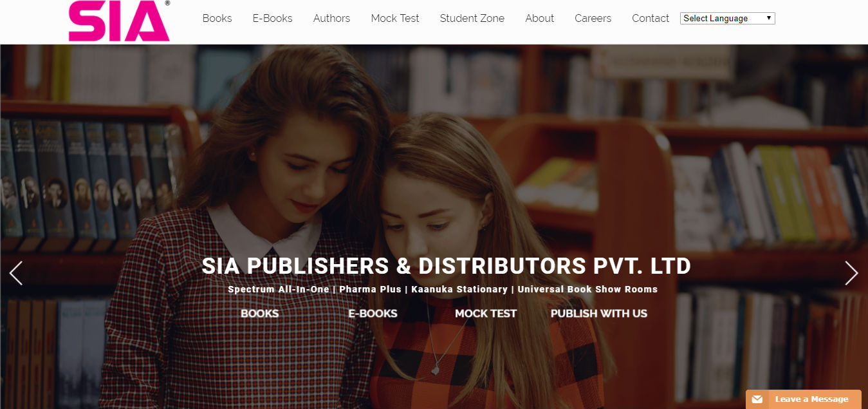The height and width of the screenshot is (409, 868).
Task: Click the MOCK TEST banner link
Action: 486,314
